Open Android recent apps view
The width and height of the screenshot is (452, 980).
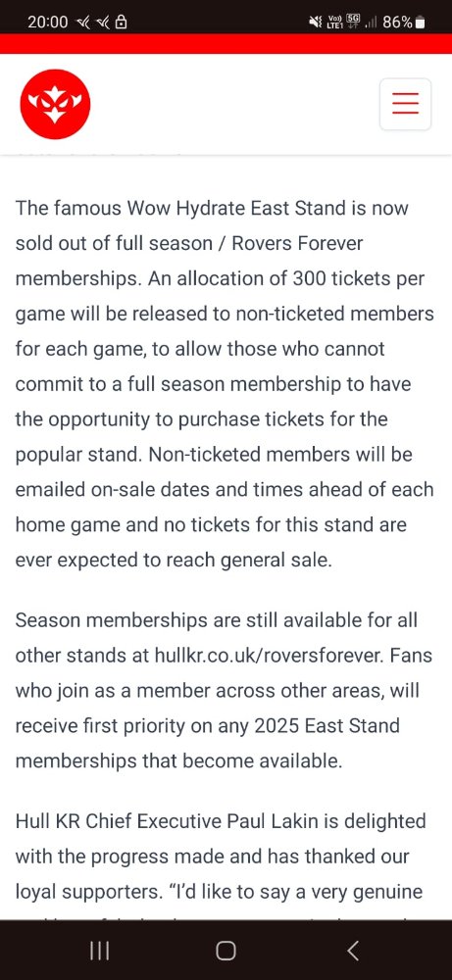[99, 951]
